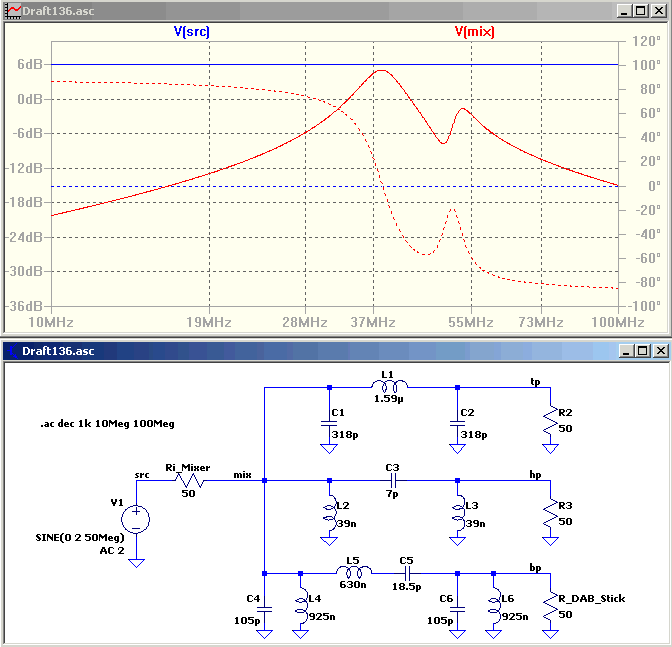The image size is (672, 647).
Task: Click the schematic window title icon
Action: coord(13,351)
